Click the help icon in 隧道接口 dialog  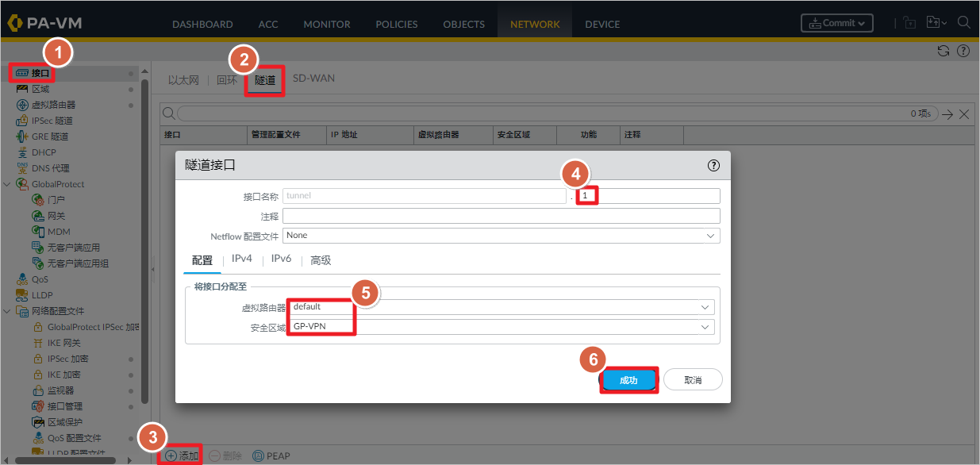[x=713, y=165]
